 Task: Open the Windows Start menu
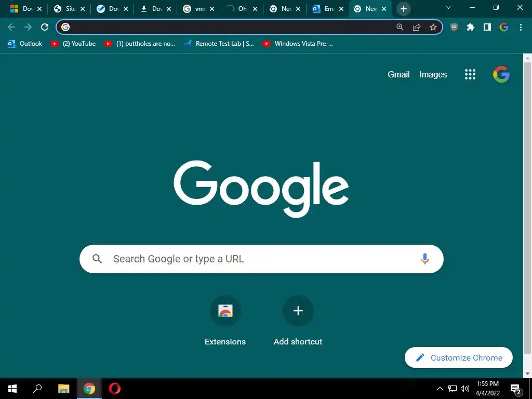tap(12, 389)
